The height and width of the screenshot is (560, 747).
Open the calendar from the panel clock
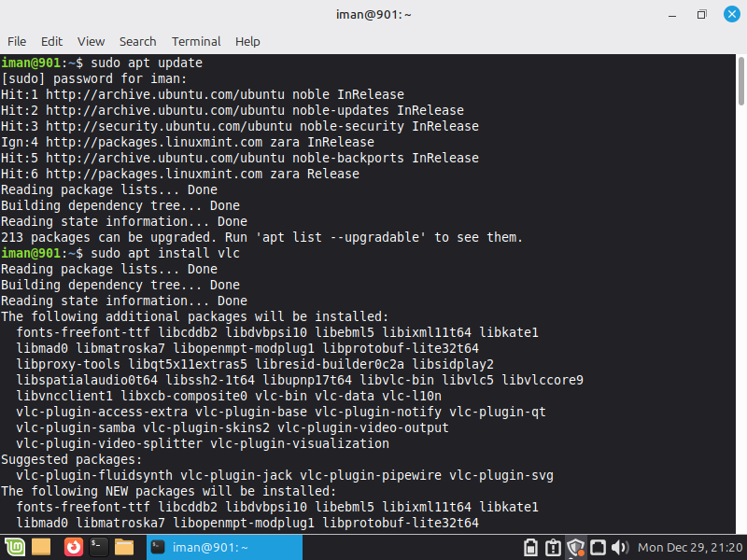coord(689,547)
